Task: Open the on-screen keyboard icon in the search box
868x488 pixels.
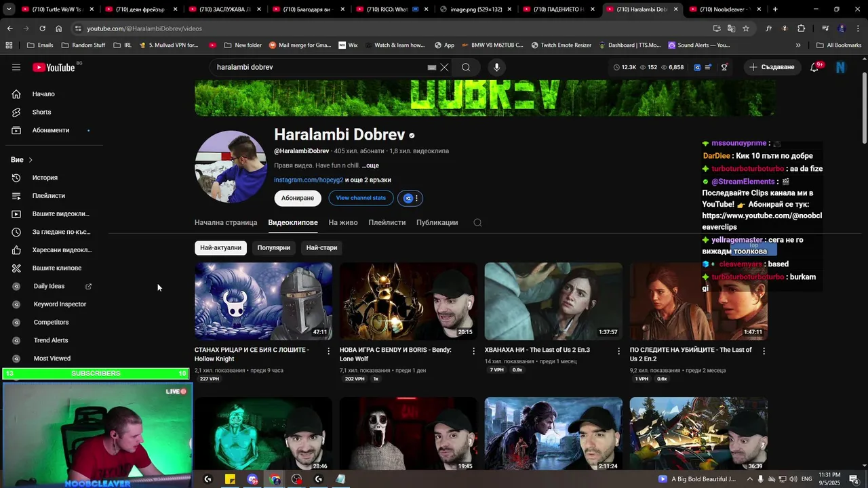Action: tap(431, 67)
